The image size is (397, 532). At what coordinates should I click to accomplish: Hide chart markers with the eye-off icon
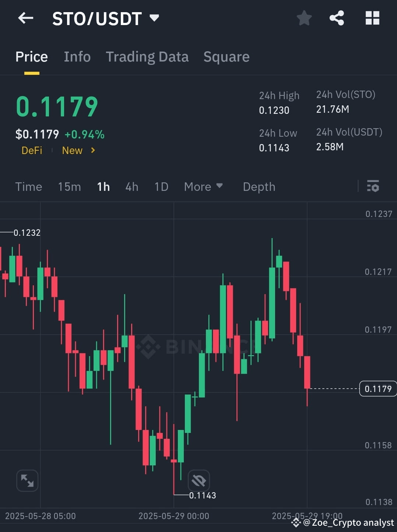tap(198, 480)
